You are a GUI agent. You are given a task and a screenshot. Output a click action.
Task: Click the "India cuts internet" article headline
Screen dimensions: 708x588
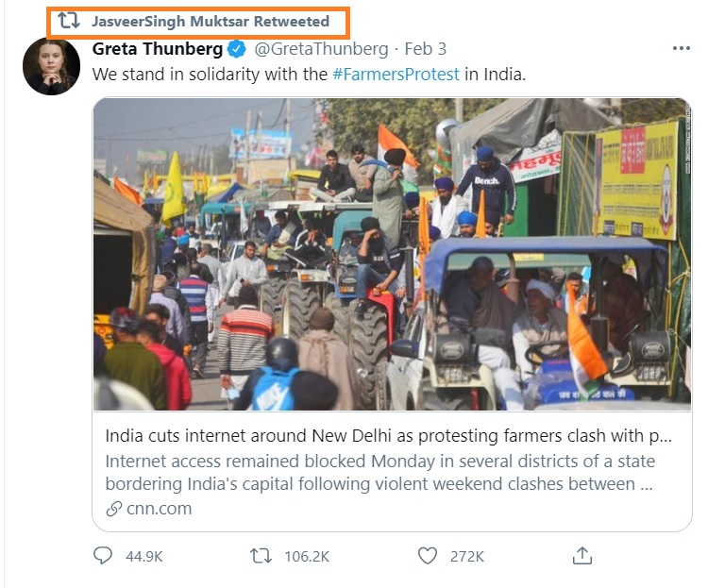(388, 437)
